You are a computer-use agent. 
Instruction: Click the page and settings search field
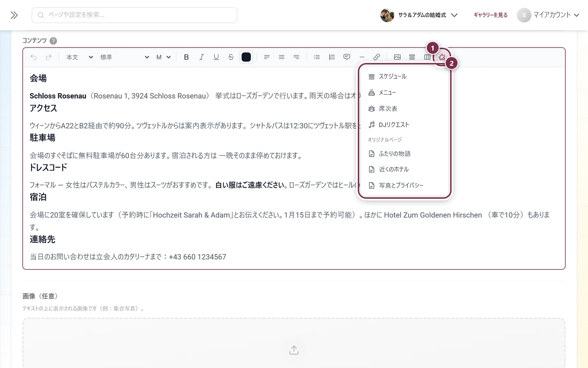coord(134,15)
